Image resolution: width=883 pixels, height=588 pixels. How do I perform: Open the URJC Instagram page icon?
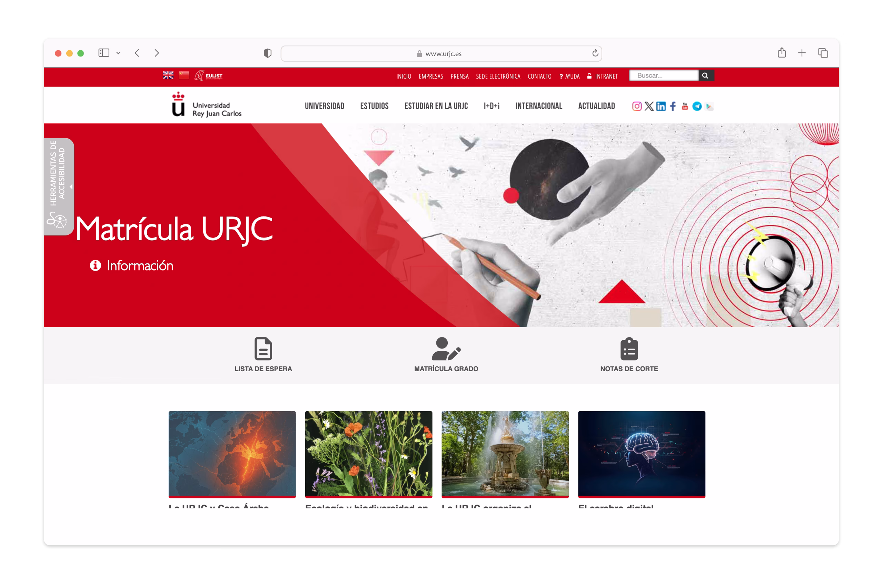[636, 106]
